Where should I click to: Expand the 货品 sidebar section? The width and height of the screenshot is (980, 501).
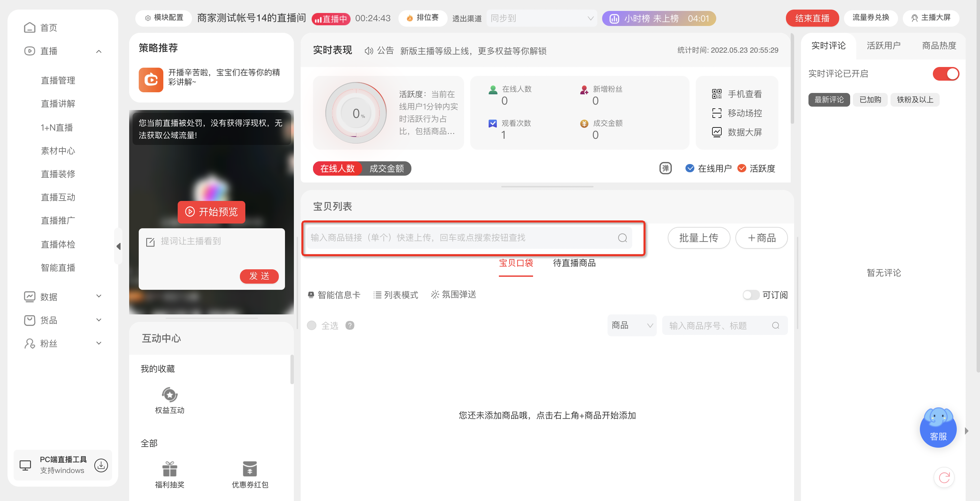coord(98,320)
